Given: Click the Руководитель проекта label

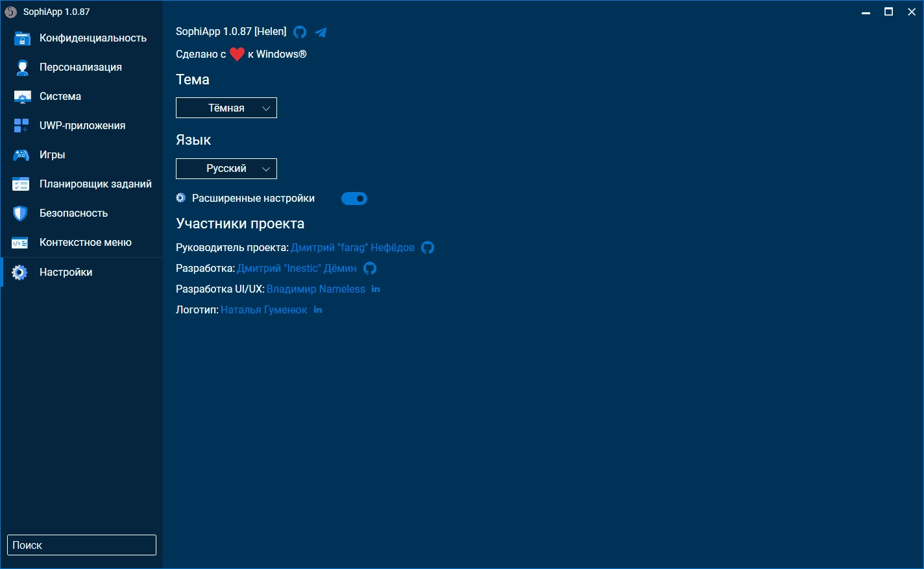Looking at the screenshot, I should click(x=232, y=247).
